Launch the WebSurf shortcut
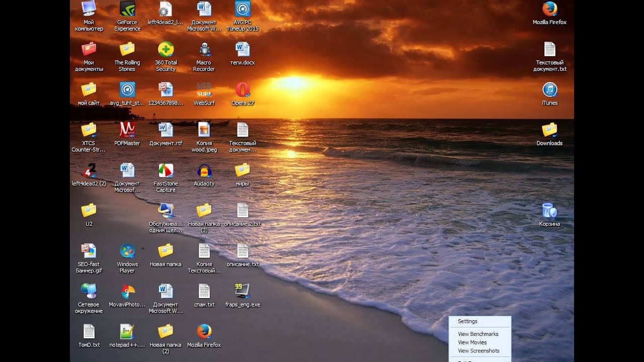 pyautogui.click(x=204, y=94)
